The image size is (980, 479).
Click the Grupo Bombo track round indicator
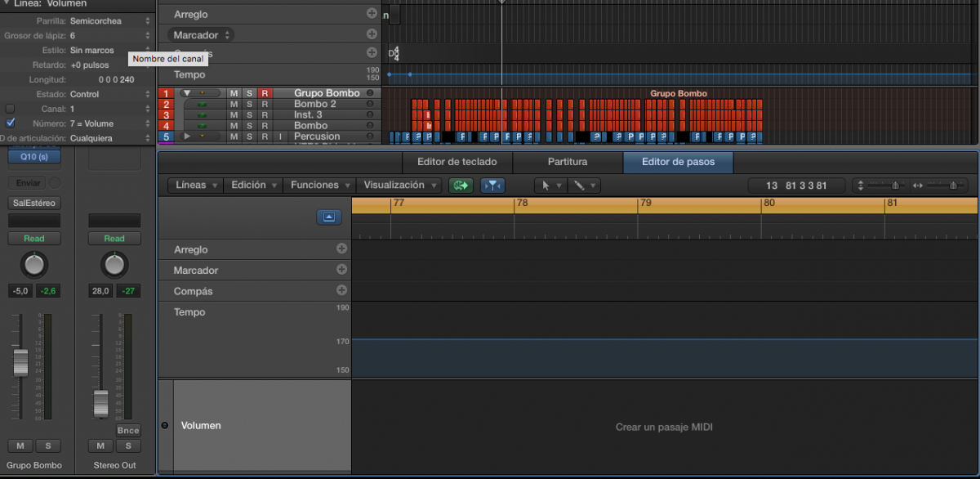[x=370, y=93]
